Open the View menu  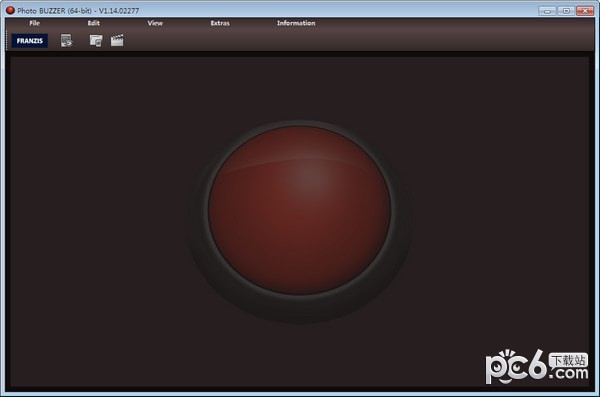155,23
